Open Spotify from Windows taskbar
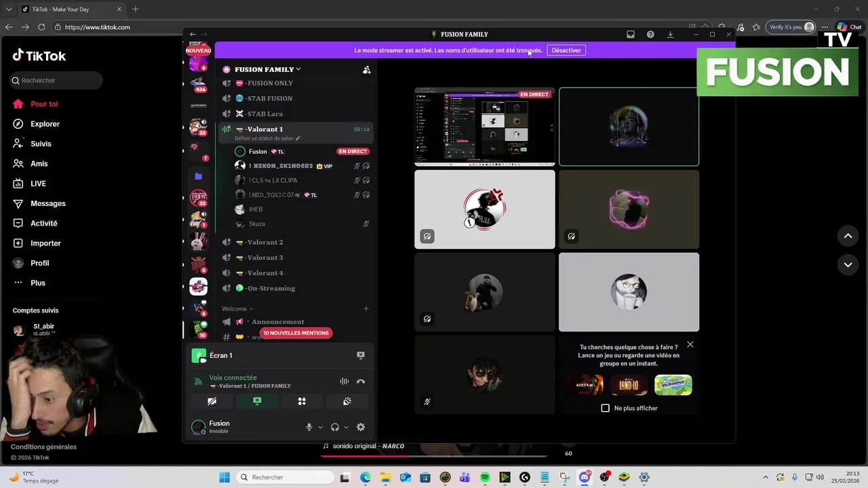Viewport: 868px width, 488px height. 485,477
